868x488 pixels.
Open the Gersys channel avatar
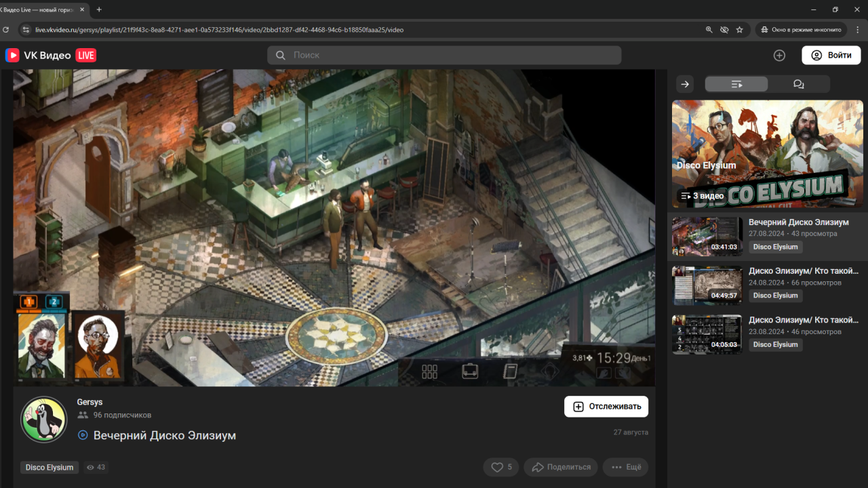tap(44, 419)
